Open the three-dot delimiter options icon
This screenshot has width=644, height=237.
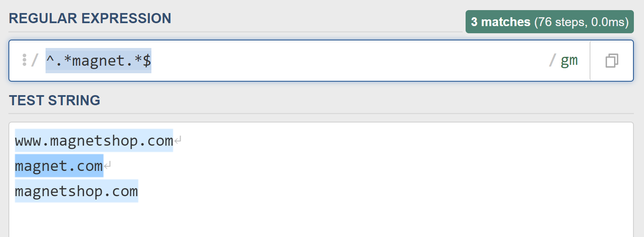click(24, 60)
